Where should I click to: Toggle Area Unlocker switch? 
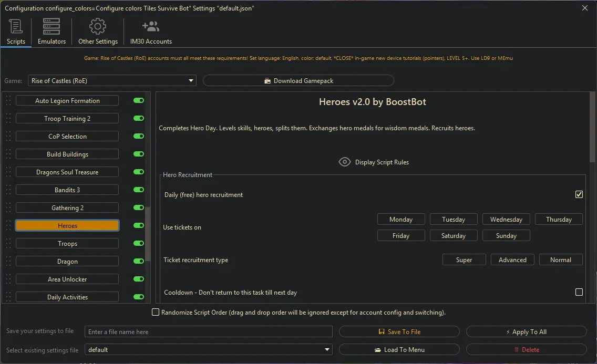139,279
